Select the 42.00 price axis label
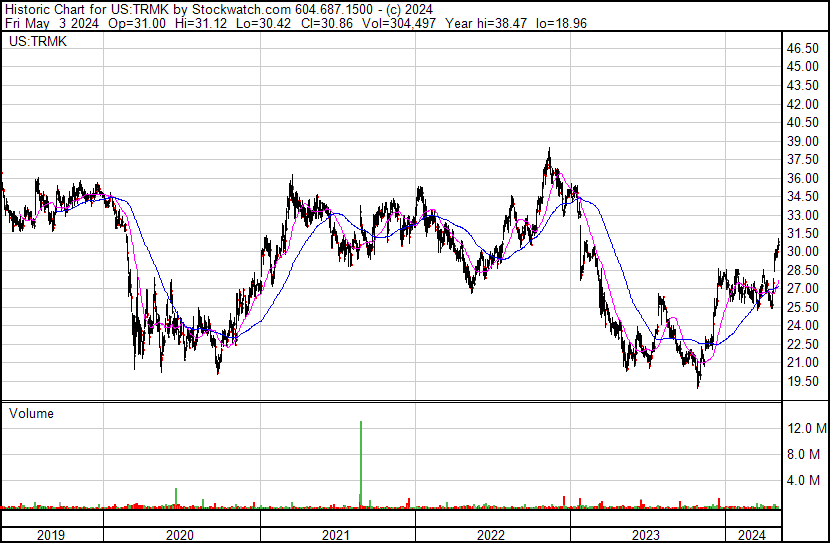 point(803,104)
